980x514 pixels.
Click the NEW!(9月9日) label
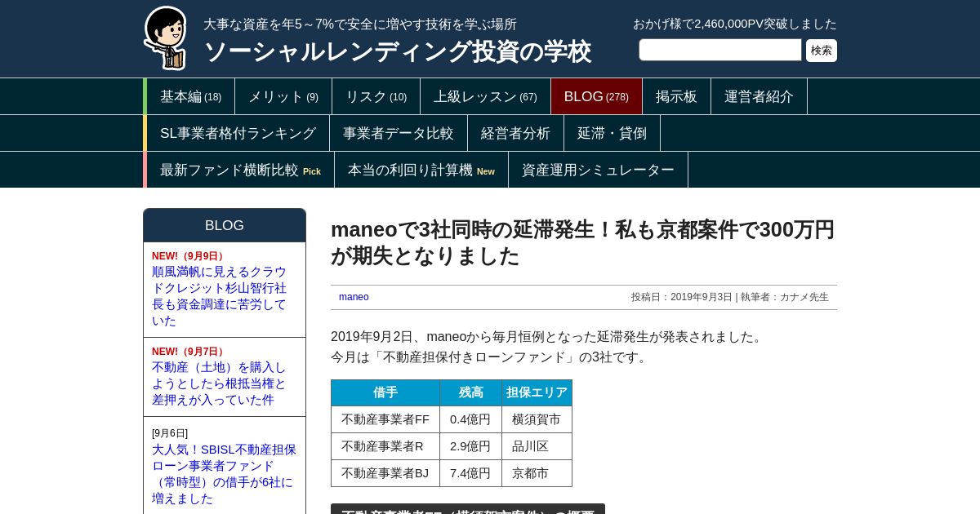[x=189, y=256]
